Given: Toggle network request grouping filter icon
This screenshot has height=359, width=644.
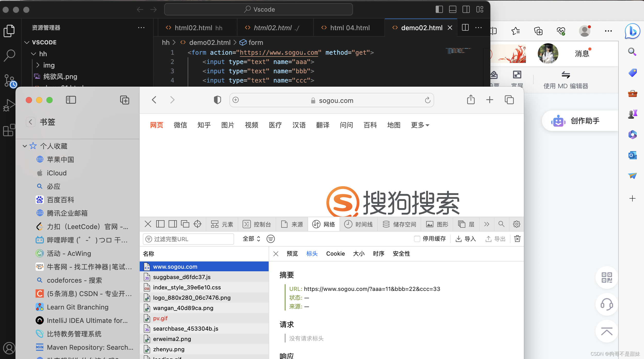Looking at the screenshot, I should (x=270, y=239).
